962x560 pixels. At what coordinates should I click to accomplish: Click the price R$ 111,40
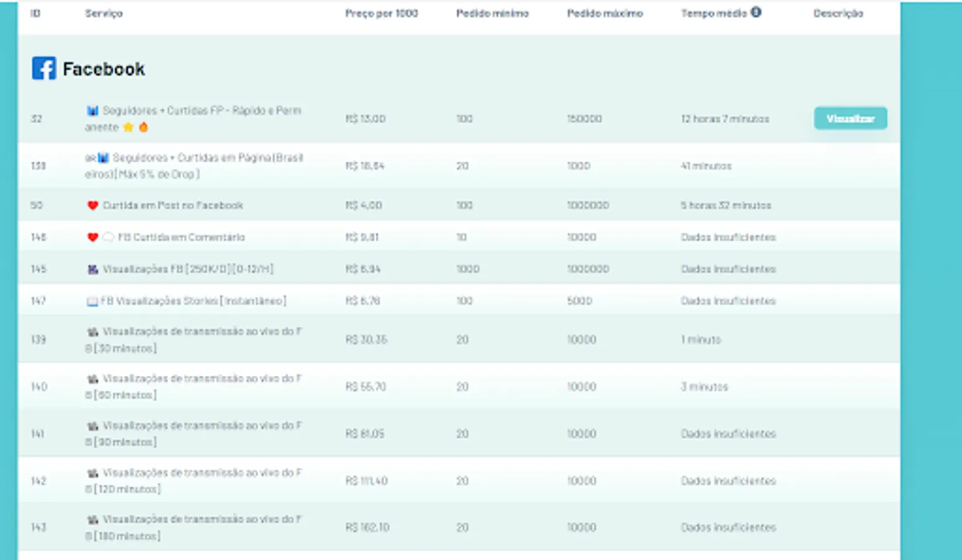pyautogui.click(x=367, y=481)
